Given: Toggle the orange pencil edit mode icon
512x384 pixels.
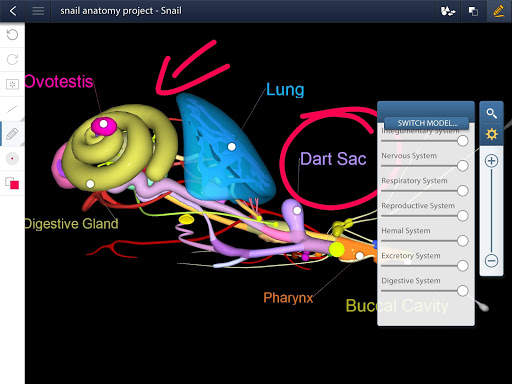Looking at the screenshot, I should 498,11.
